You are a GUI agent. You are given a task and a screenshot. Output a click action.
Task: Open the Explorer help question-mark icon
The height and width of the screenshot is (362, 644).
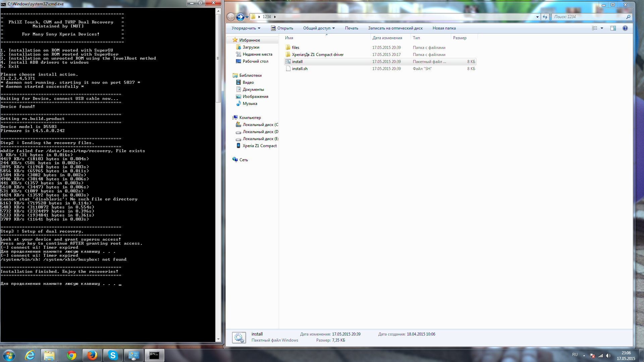click(x=625, y=28)
